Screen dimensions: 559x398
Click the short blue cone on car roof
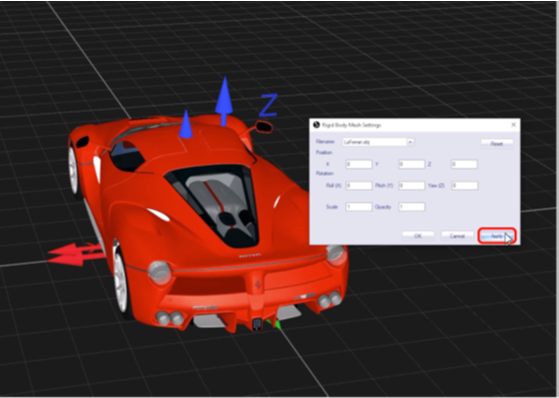186,124
